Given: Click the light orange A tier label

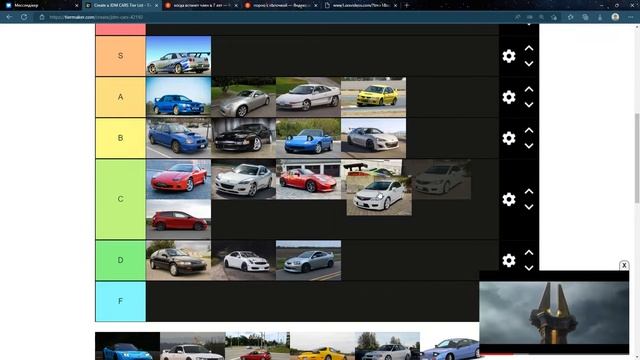Looking at the screenshot, I should pos(120,97).
